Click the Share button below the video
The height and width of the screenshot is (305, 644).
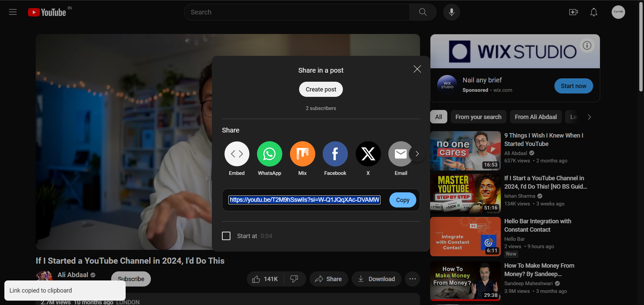pyautogui.click(x=329, y=279)
